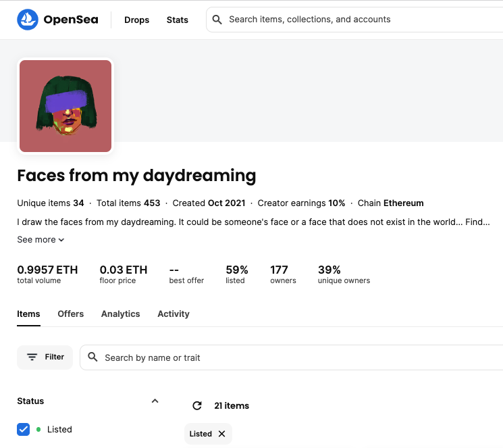503x448 pixels.
Task: Switch to the Activity tab
Action: coord(174,314)
